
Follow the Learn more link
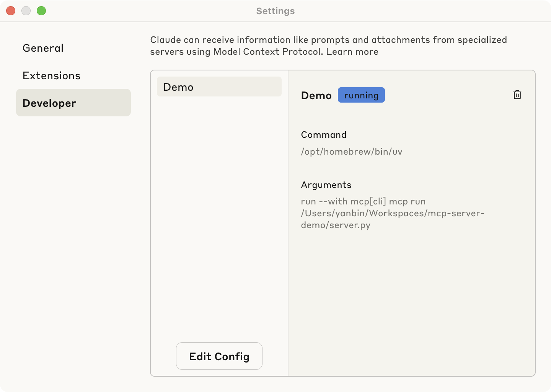pyautogui.click(x=352, y=52)
